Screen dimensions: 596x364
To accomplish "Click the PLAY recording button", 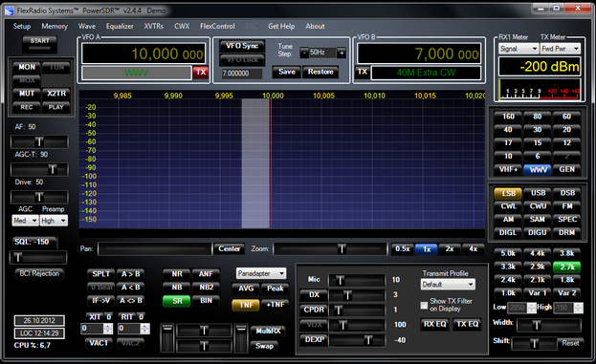I will [55, 107].
